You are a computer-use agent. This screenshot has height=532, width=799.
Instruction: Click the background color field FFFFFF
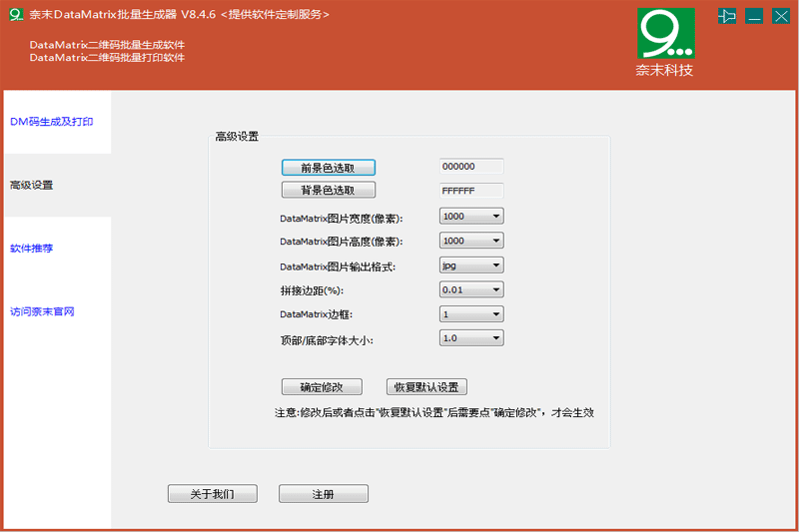471,191
